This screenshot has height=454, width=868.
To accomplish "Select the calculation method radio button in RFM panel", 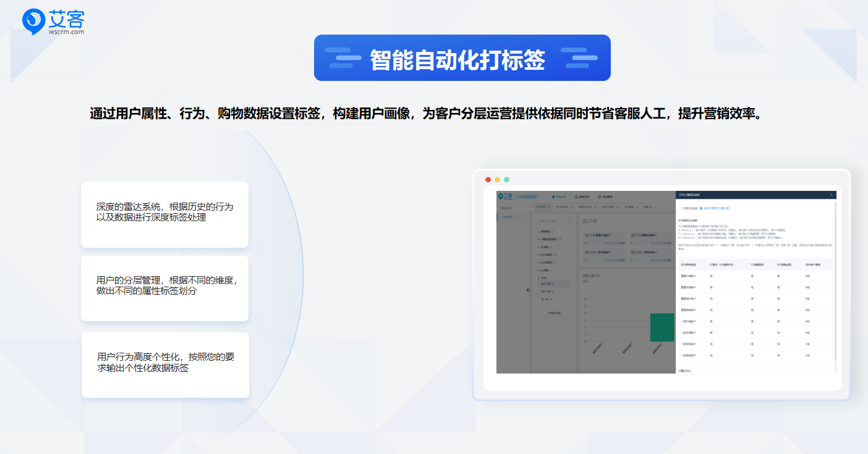I will coord(701,208).
